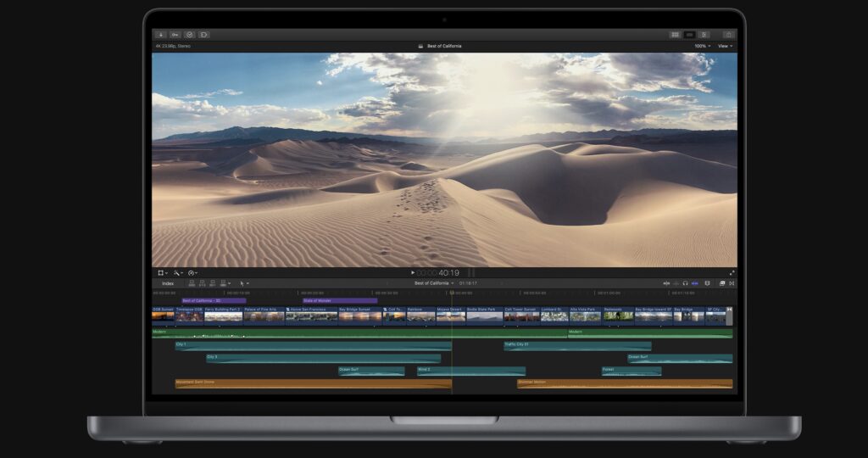868x458 pixels.
Task: Select the Shimmer Motion audio clip
Action: (x=625, y=384)
